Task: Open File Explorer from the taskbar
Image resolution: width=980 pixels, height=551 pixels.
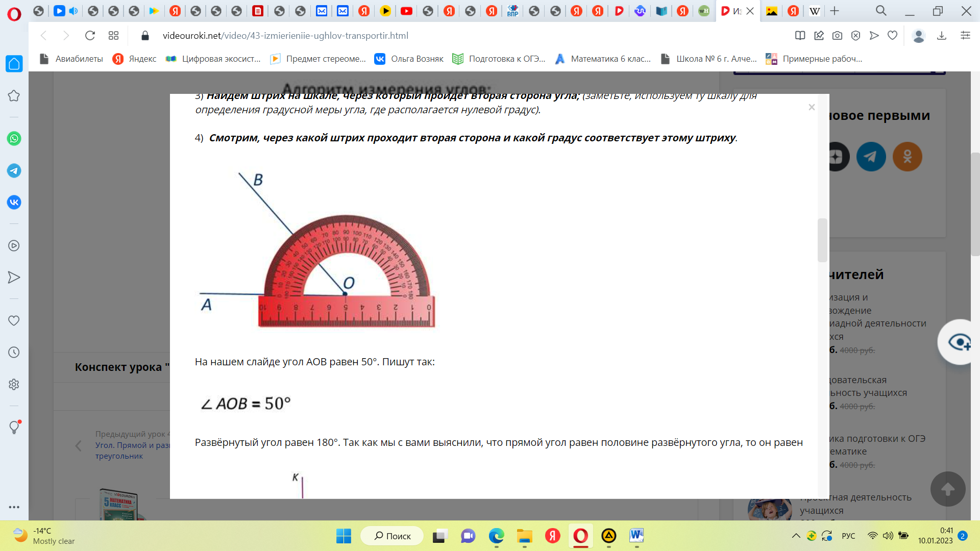Action: pyautogui.click(x=524, y=536)
